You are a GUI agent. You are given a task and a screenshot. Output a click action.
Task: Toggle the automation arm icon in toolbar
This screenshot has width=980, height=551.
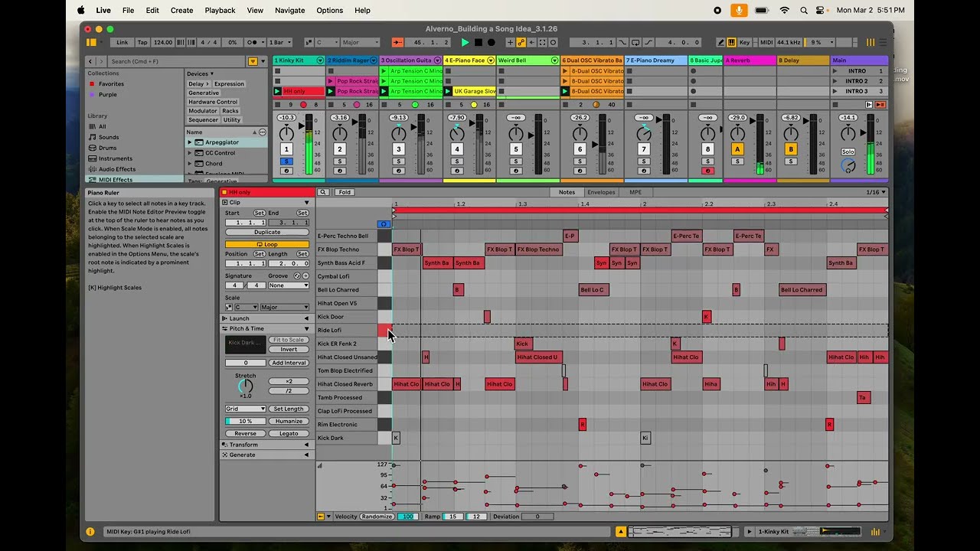click(520, 43)
